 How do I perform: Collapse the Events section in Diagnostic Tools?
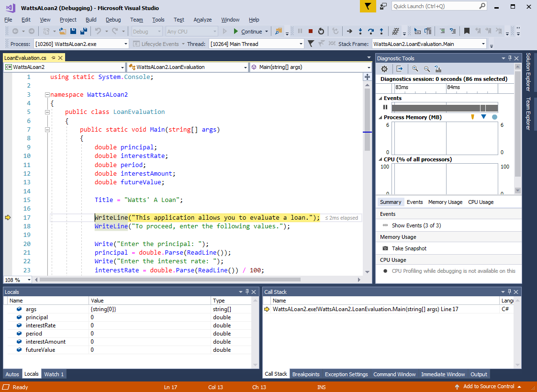380,98
